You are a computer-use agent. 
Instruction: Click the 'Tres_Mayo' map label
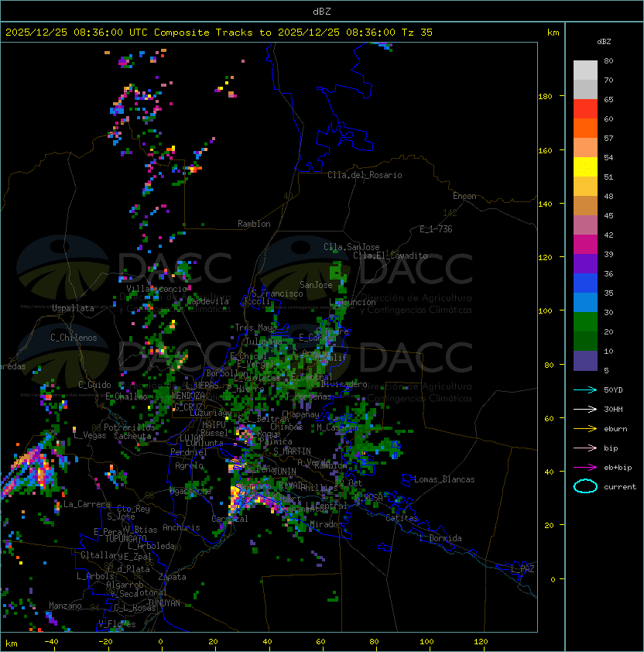(x=255, y=328)
